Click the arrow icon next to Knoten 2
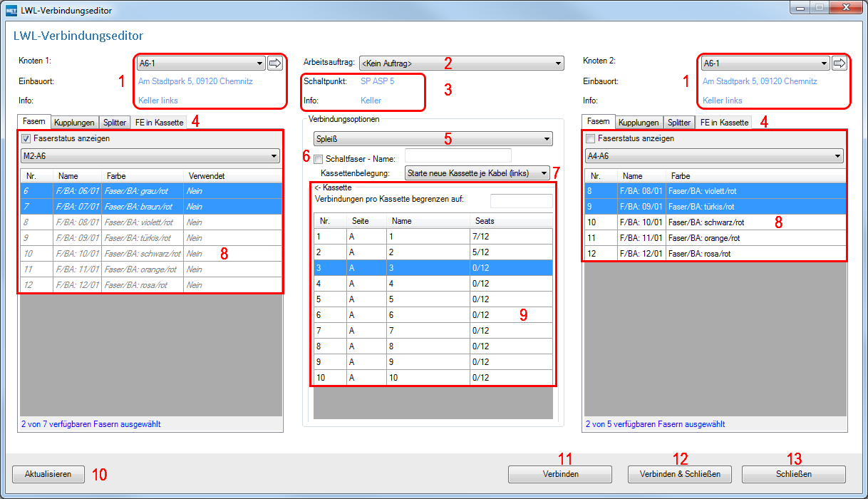 click(839, 63)
